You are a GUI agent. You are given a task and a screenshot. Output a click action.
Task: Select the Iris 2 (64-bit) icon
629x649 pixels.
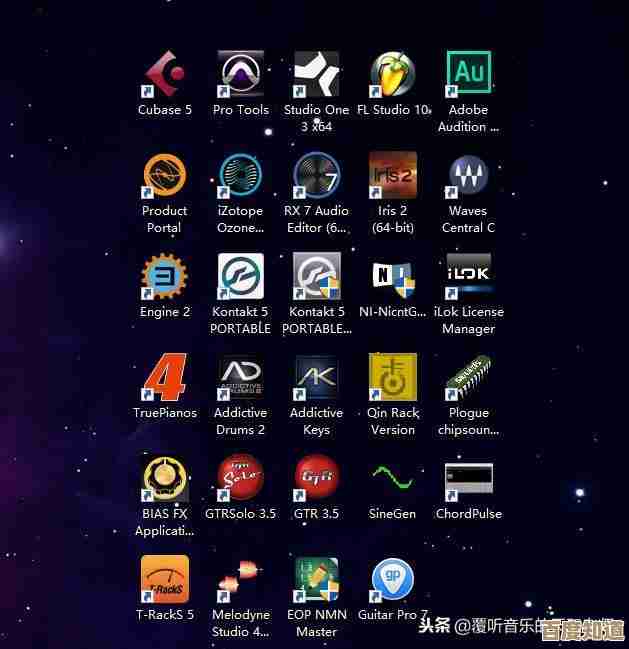393,175
